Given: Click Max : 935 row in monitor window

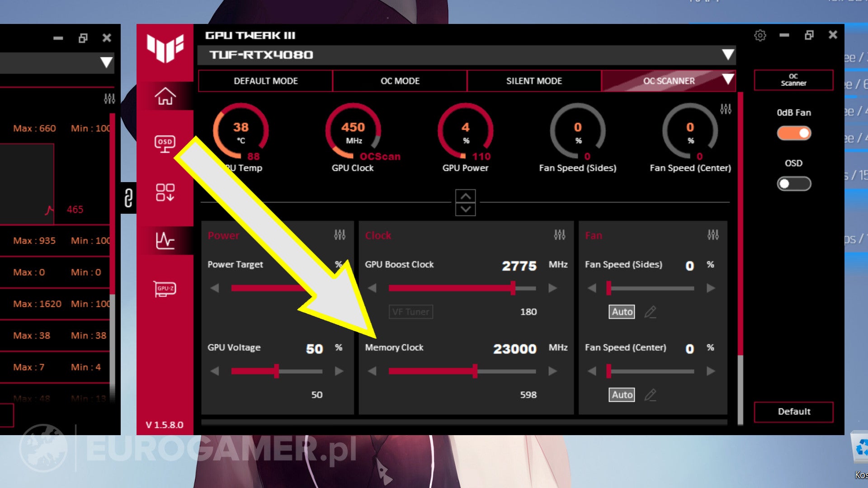Looking at the screenshot, I should 55,241.
